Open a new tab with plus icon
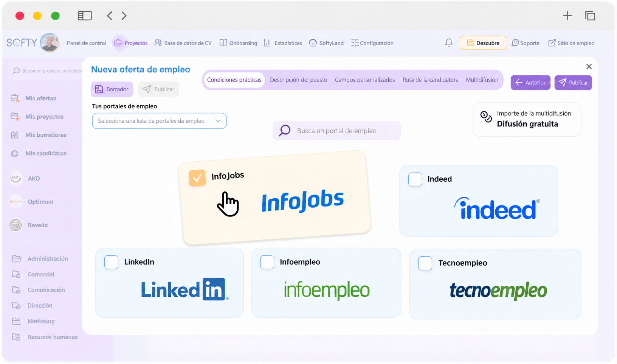The width and height of the screenshot is (617, 364). click(567, 15)
